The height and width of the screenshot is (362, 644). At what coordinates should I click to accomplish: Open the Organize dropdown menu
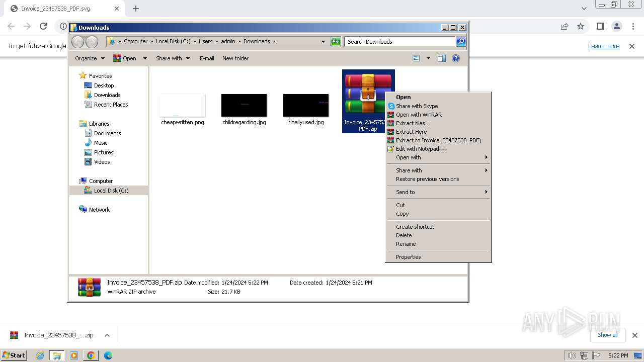[x=90, y=58]
